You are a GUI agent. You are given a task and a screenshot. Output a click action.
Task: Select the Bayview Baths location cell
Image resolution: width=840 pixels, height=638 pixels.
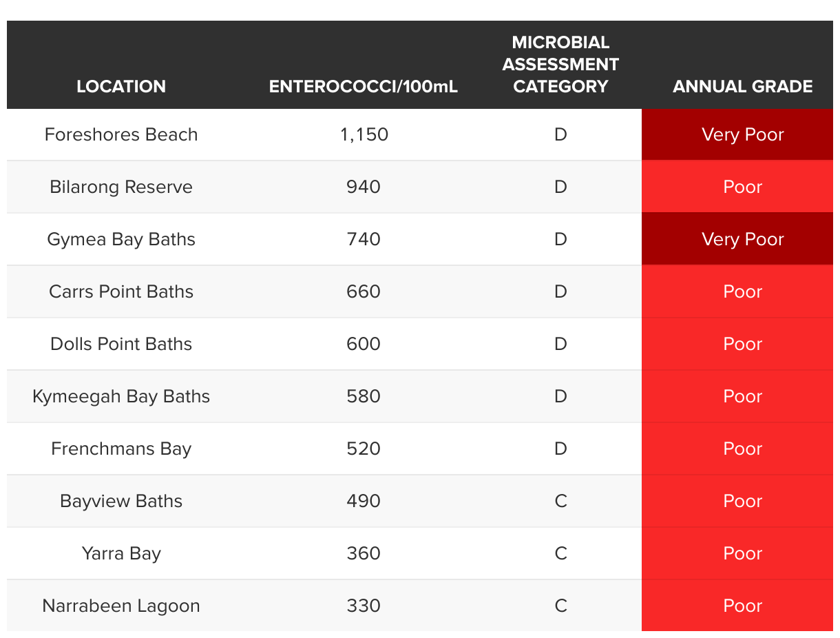pos(121,501)
